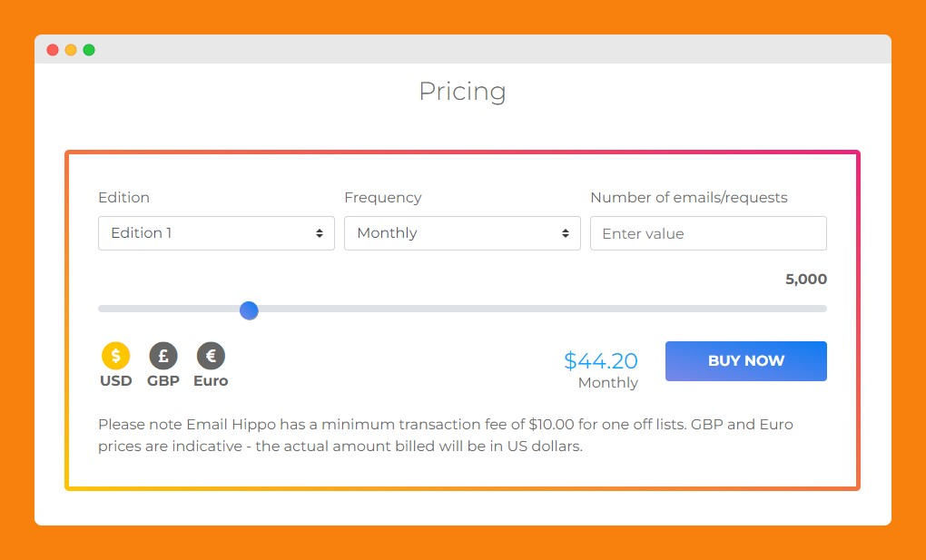Click the blue slider handle

[249, 310]
